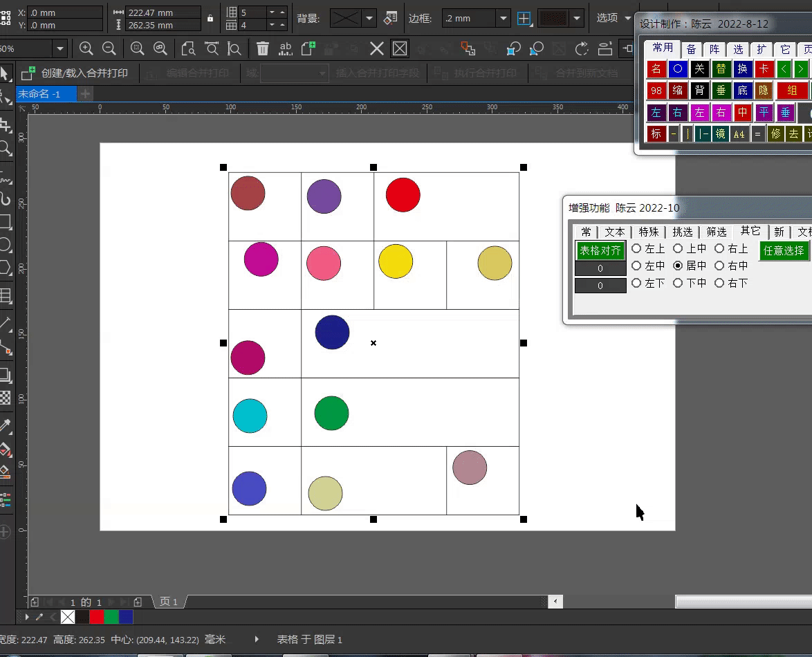Image resolution: width=812 pixels, height=657 pixels.
Task: Open the zoom level dropdown
Action: coord(60,49)
